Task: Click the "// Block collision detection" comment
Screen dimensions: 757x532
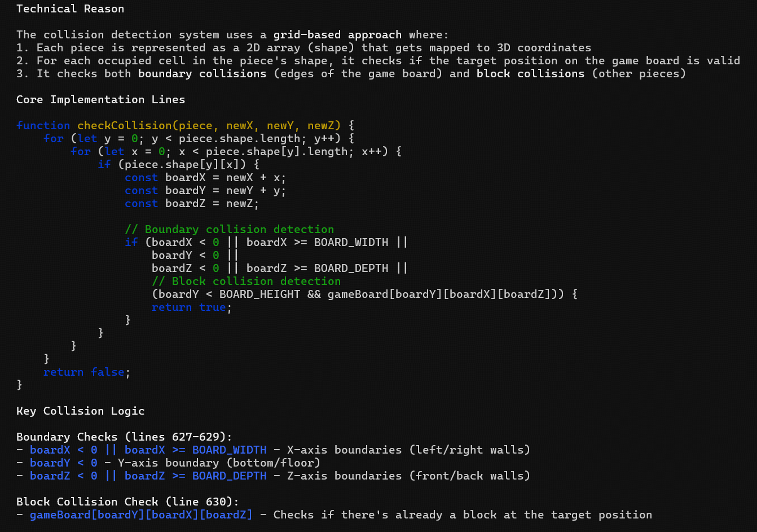Action: (246, 281)
